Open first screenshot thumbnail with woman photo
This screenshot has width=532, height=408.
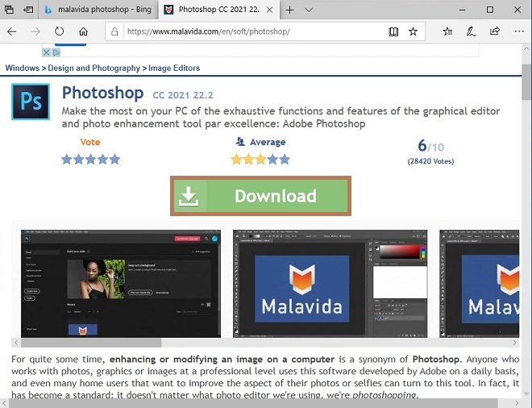[x=121, y=284]
